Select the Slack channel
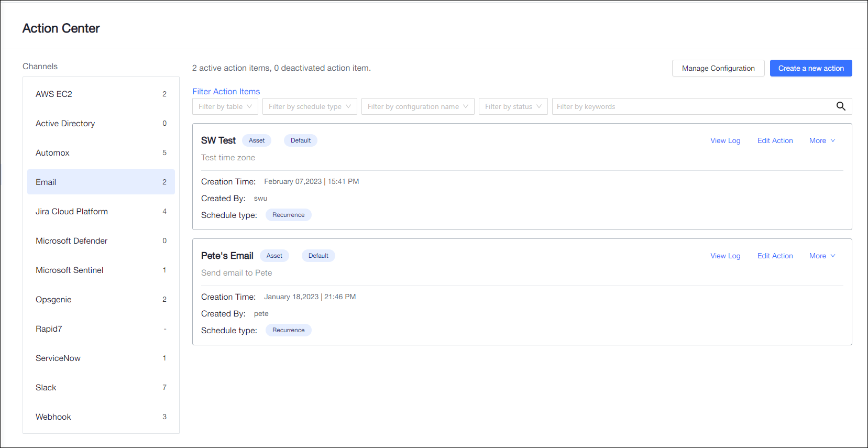The image size is (868, 448). point(101,387)
